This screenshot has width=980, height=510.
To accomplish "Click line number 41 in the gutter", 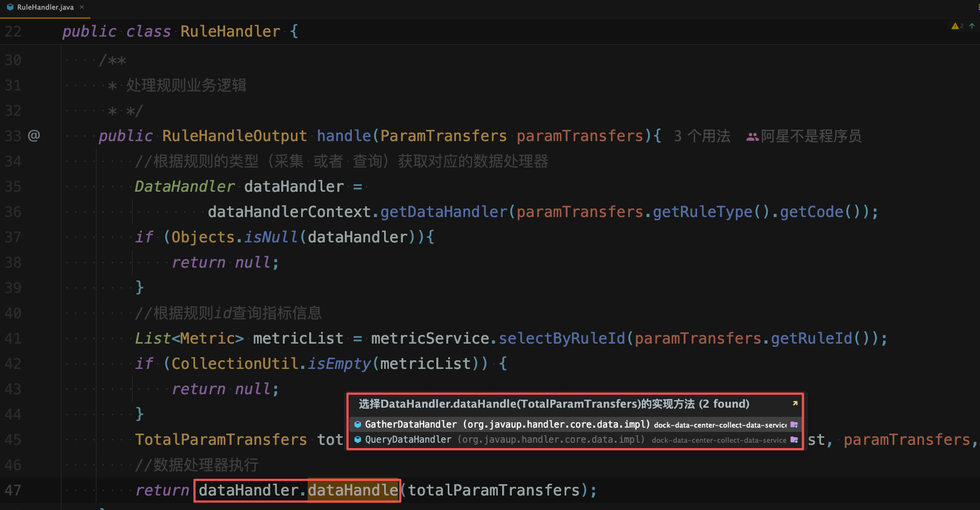I will coord(13,338).
